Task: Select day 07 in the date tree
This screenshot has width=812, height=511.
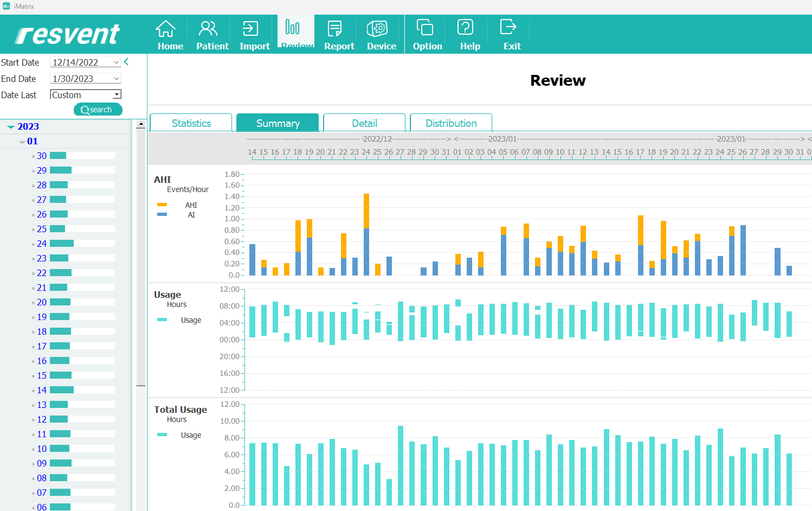Action: 42,493
